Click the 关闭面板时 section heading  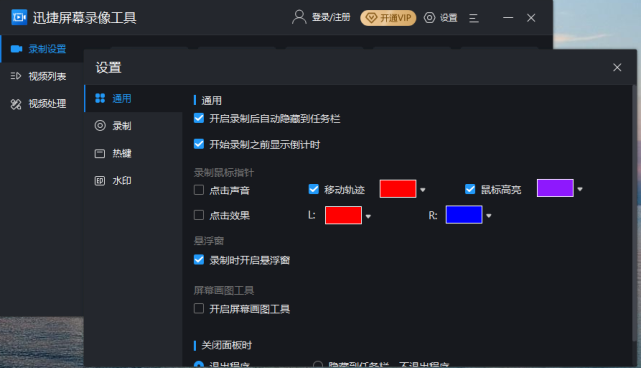pyautogui.click(x=226, y=346)
